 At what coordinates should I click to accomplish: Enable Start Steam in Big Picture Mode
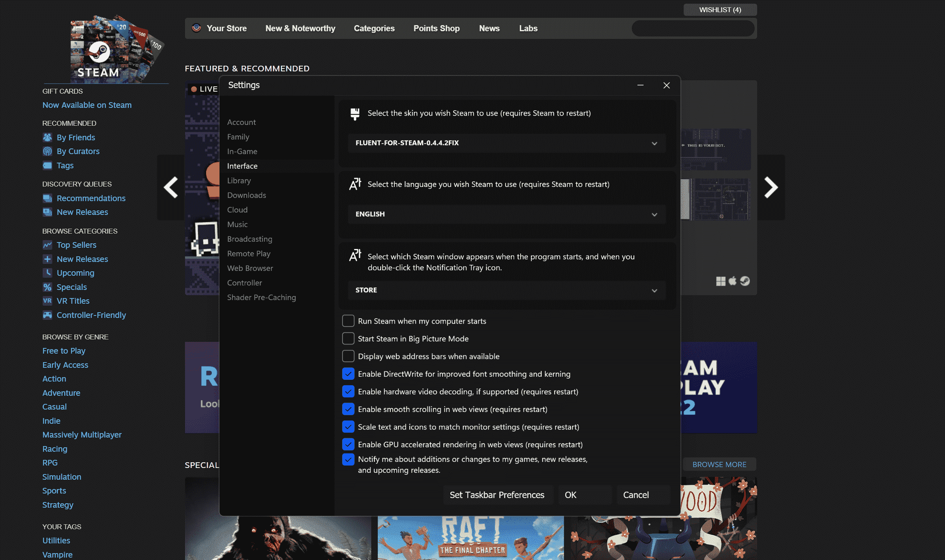pyautogui.click(x=348, y=338)
